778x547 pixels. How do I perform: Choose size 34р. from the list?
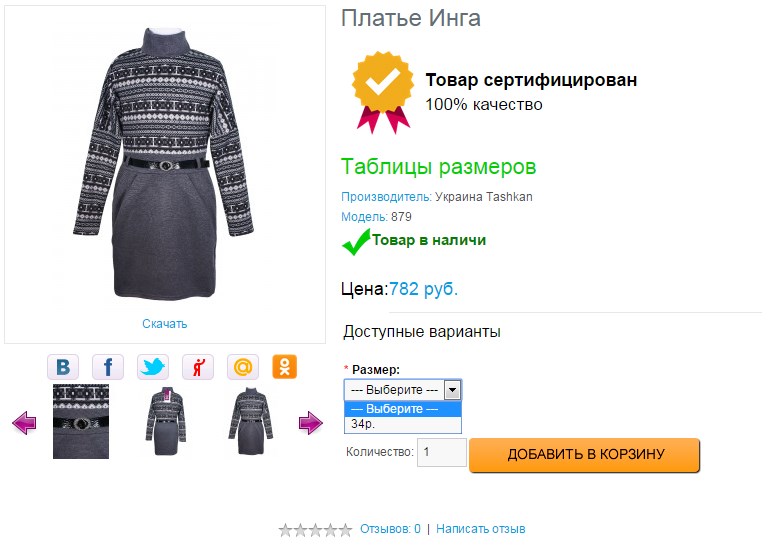(x=402, y=424)
